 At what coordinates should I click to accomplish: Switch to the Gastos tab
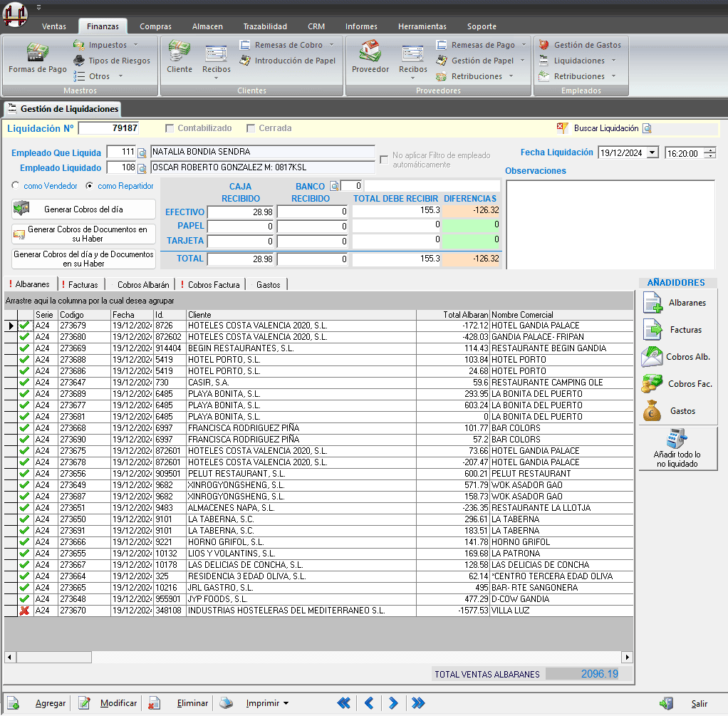click(x=267, y=285)
